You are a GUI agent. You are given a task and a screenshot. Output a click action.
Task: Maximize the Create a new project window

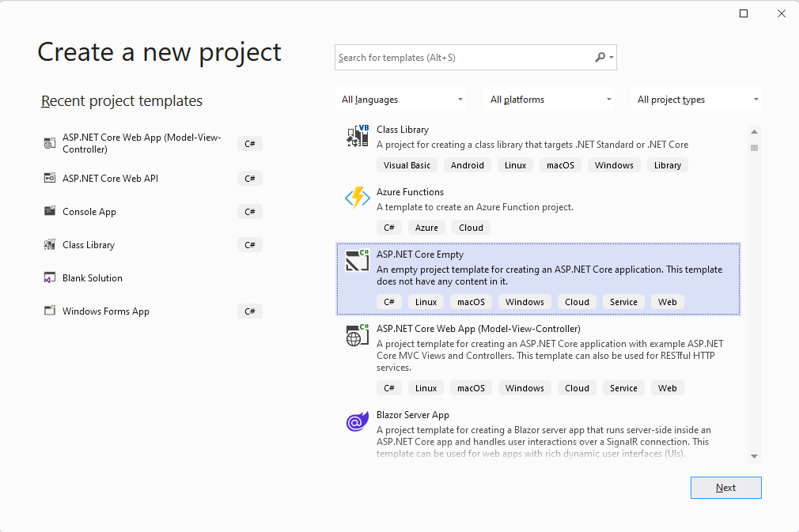744,13
